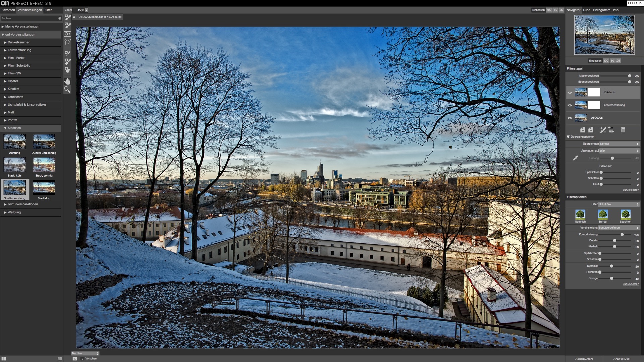Image resolution: width=644 pixels, height=362 pixels.
Task: Click the navigator Einpassen button
Action: coord(595,61)
